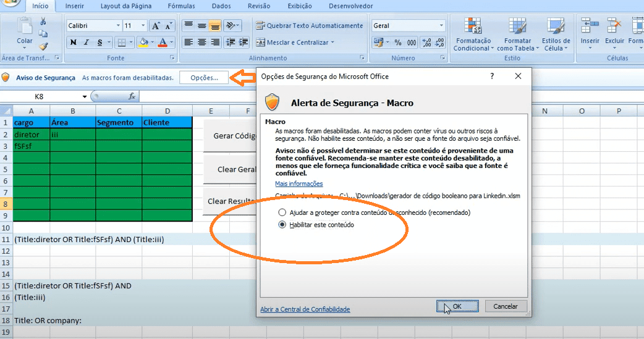644x339 pixels.
Task: Select 'Ajudar a proteger contra conteúdo desconhecido' option
Action: 282,212
